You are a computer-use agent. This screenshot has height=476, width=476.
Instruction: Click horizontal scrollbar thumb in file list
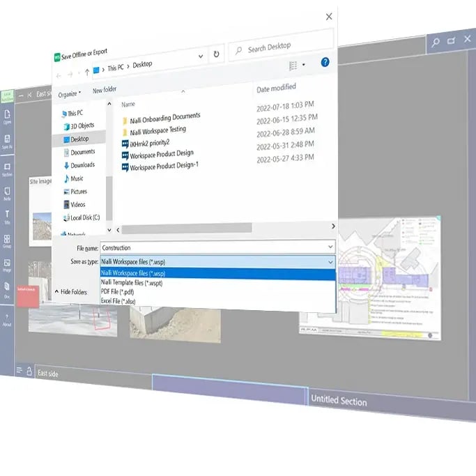click(186, 229)
